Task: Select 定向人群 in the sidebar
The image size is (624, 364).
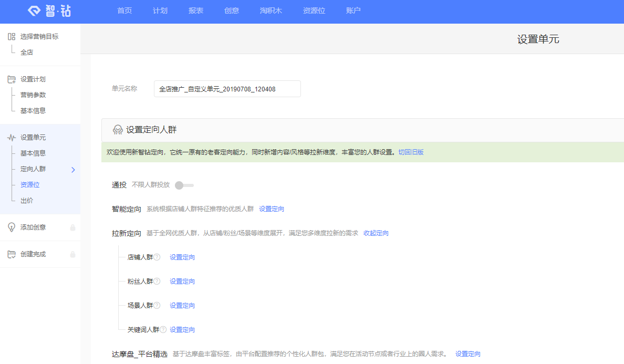Action: pyautogui.click(x=33, y=169)
